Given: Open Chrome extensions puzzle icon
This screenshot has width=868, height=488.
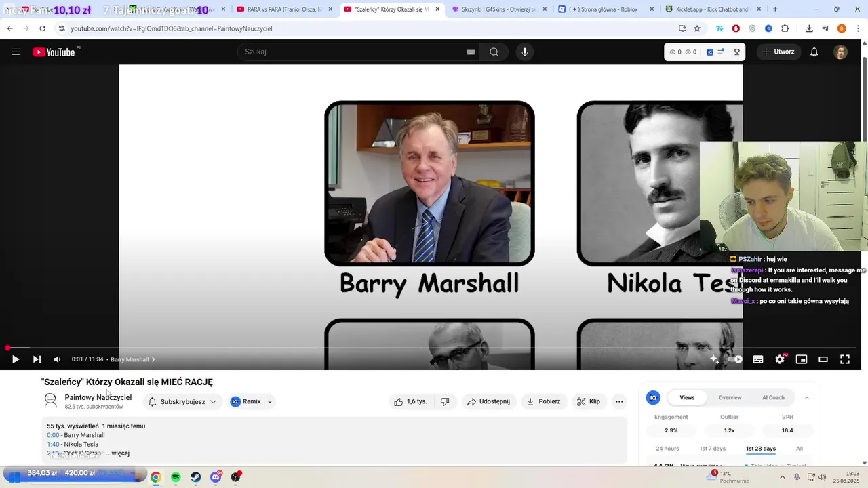Looking at the screenshot, I should 785,28.
